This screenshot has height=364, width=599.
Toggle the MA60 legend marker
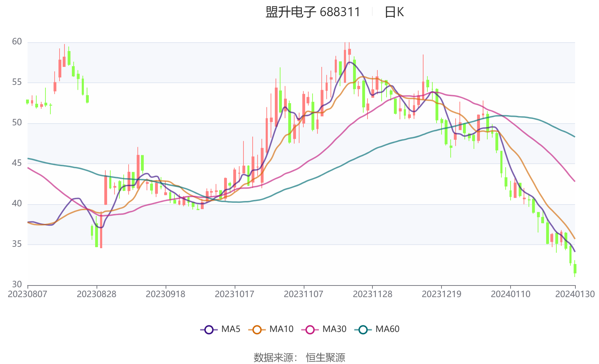[x=363, y=330]
